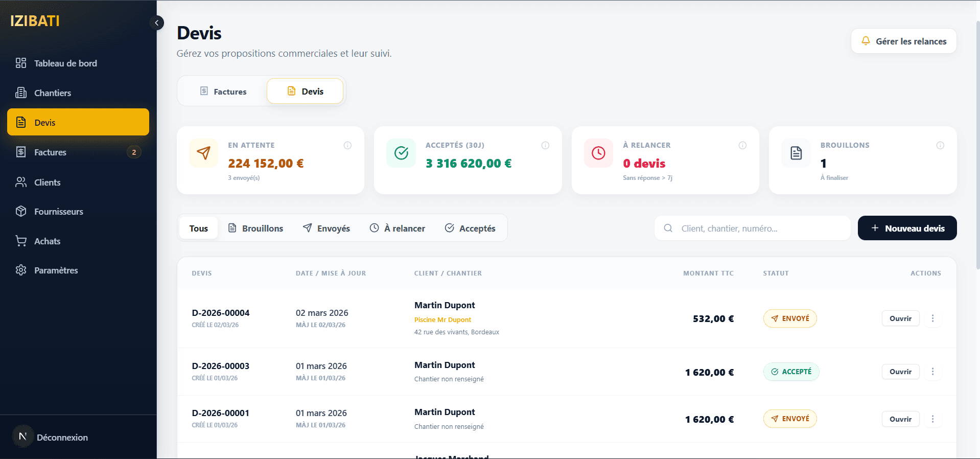Click the red clock icon on À relancer card

(x=598, y=153)
